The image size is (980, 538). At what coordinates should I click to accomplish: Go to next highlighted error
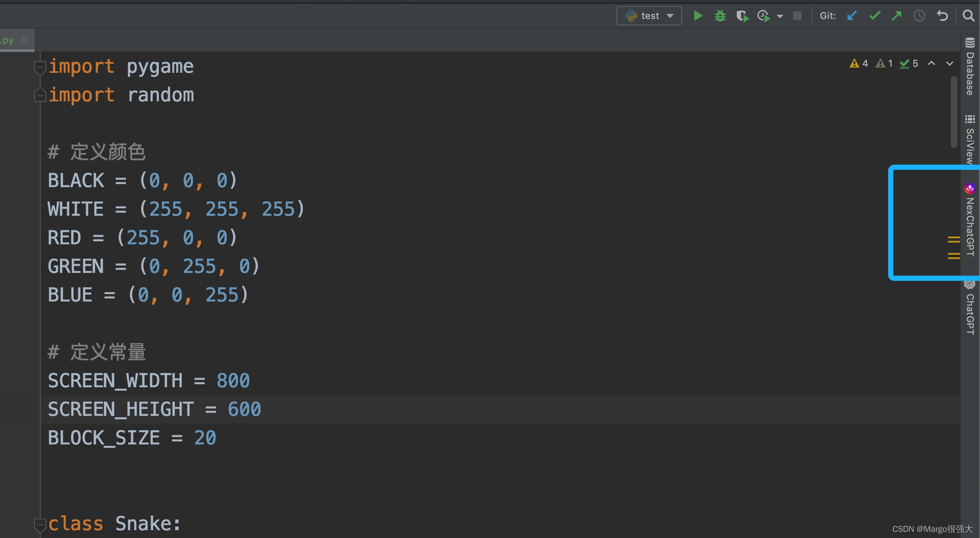[950, 64]
